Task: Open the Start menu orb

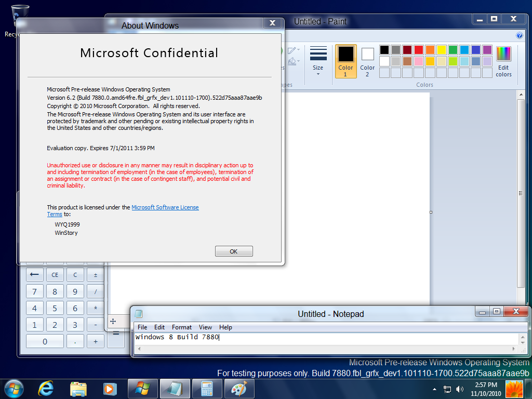Action: [x=14, y=389]
